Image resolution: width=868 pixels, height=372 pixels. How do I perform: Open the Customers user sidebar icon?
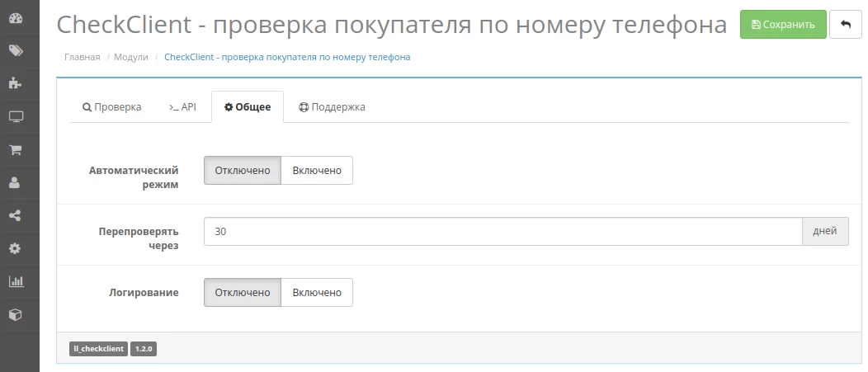[x=16, y=182]
